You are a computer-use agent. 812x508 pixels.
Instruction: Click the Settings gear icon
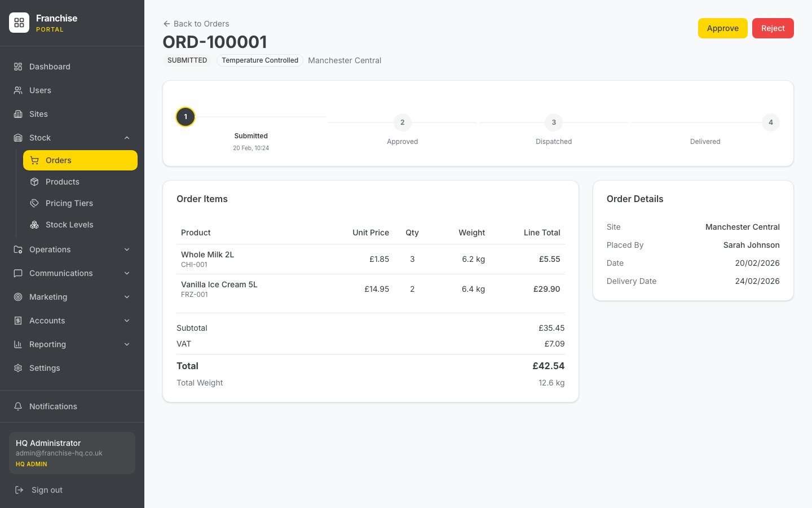(x=18, y=368)
